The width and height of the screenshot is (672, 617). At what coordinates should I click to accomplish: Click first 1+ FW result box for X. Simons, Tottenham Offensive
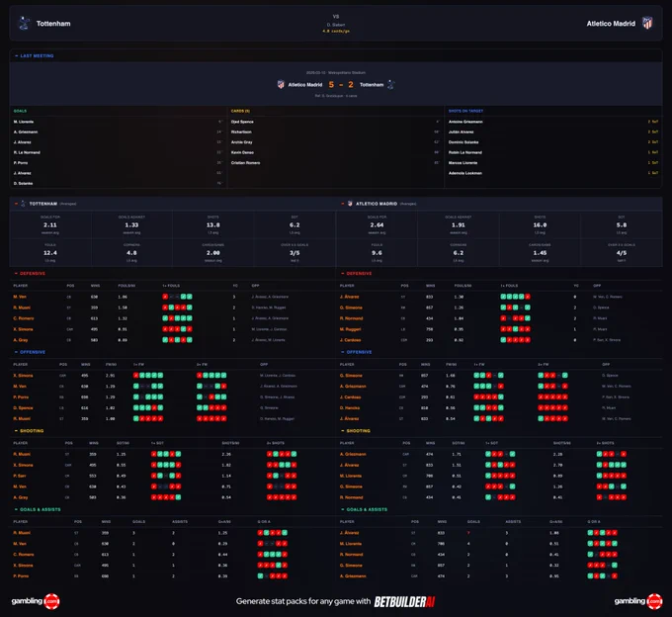click(135, 375)
